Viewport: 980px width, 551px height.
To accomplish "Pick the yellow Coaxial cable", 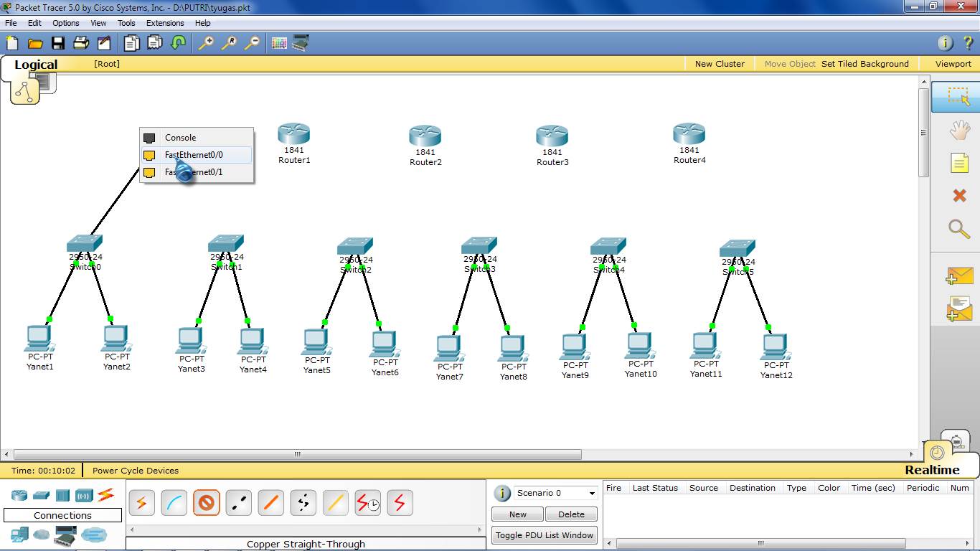I will pyautogui.click(x=335, y=504).
